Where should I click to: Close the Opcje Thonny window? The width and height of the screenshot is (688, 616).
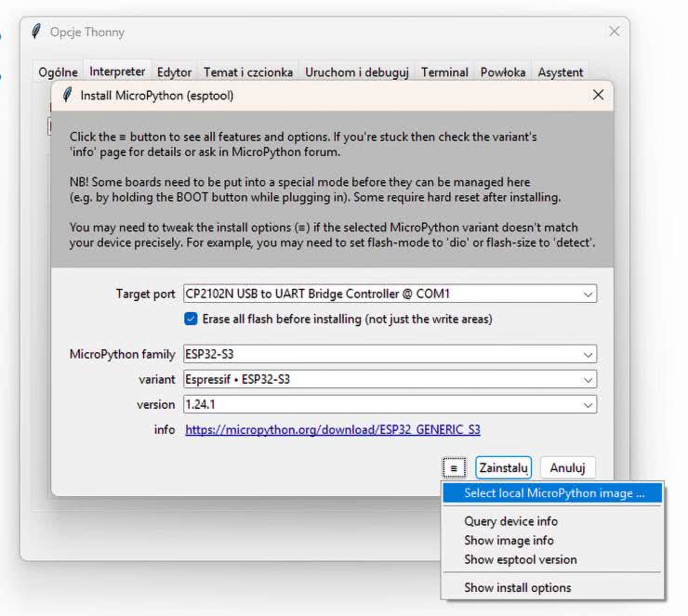(614, 32)
